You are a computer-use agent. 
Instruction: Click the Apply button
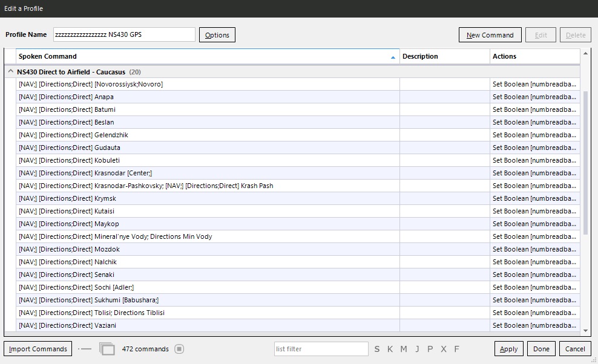point(508,349)
